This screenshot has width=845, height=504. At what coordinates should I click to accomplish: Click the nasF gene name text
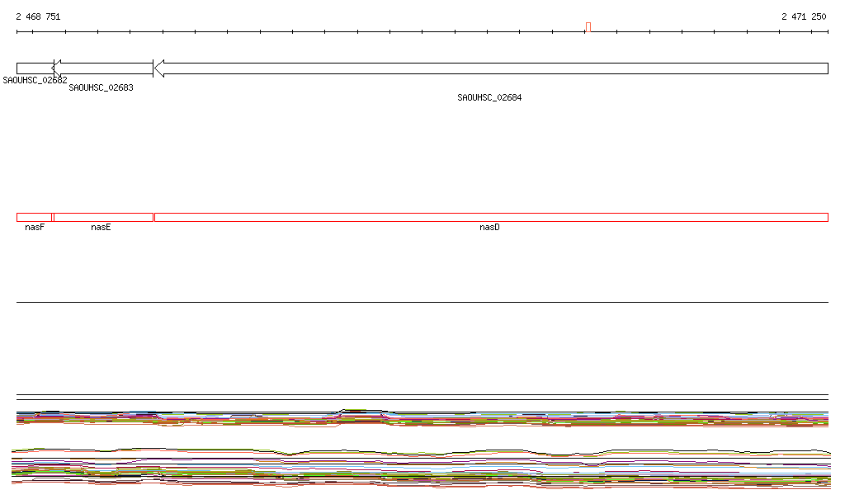tap(35, 227)
